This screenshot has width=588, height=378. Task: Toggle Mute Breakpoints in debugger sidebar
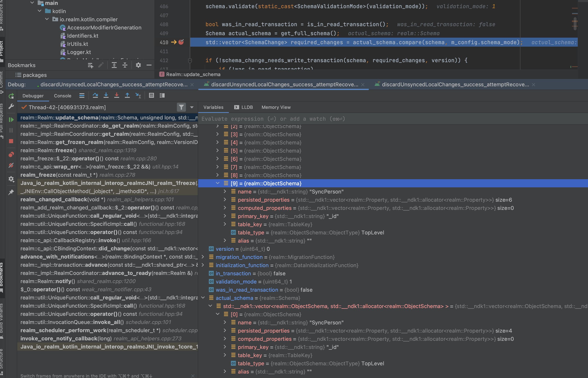click(x=11, y=165)
